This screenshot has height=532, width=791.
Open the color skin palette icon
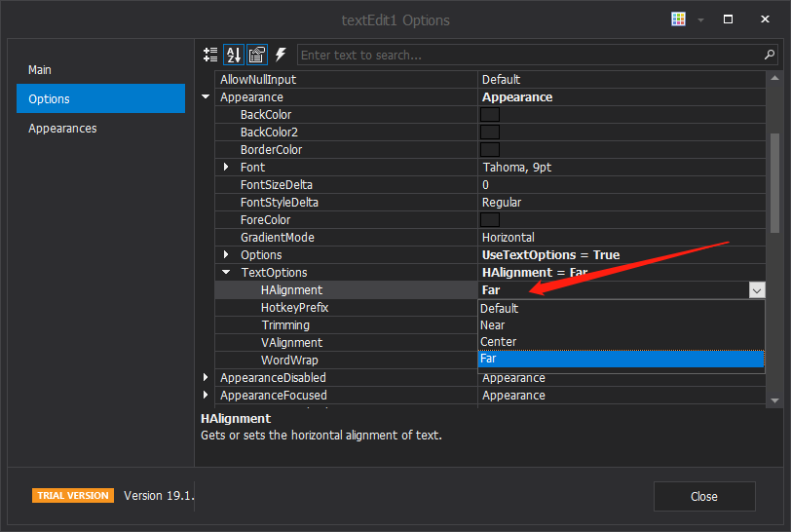(x=678, y=19)
